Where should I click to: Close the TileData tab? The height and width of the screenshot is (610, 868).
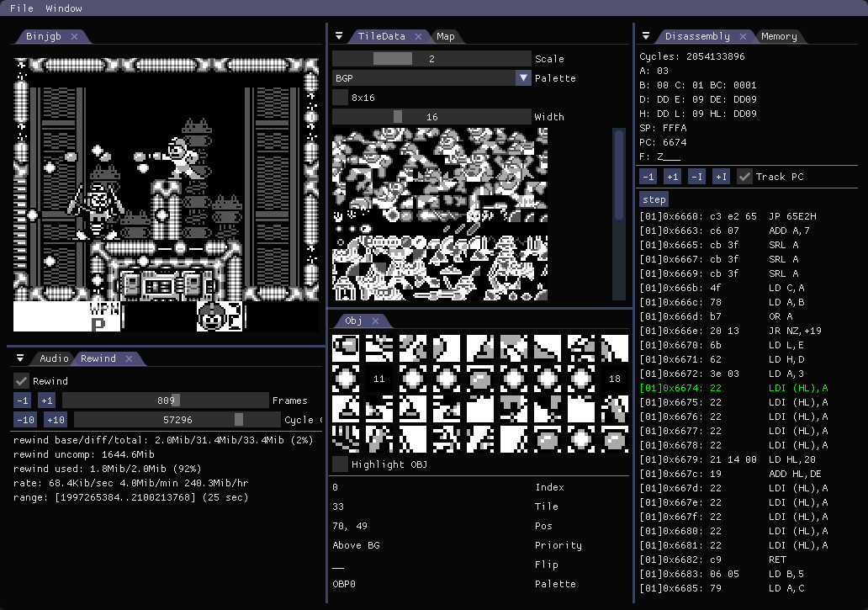(x=419, y=36)
